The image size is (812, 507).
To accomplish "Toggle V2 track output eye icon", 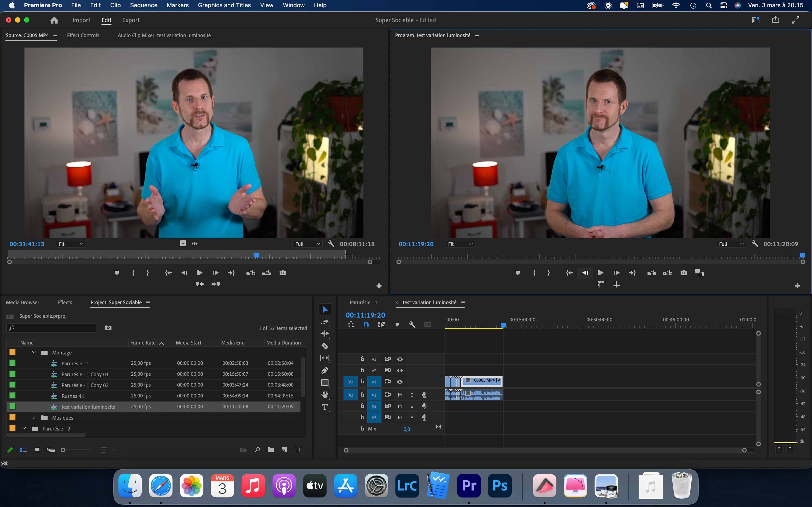I will click(400, 371).
